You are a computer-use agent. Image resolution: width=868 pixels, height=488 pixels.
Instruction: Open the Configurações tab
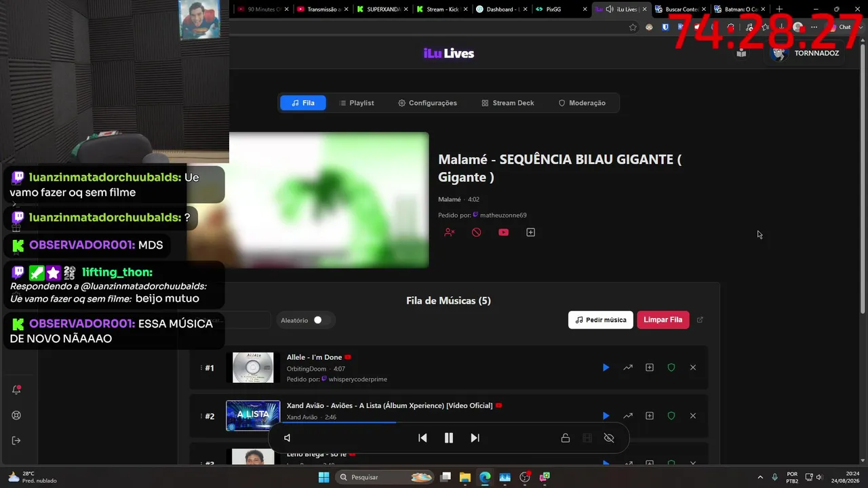tap(427, 103)
